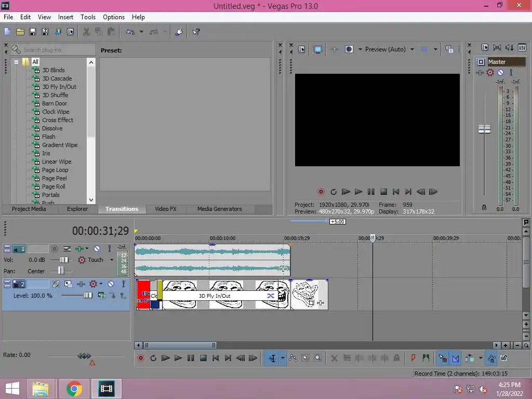Open the preview overlays grid dropdown arrow
The height and width of the screenshot is (399, 532).
pos(435,49)
